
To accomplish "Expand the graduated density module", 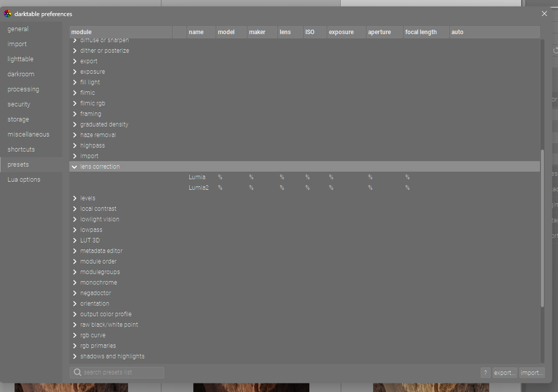I will pos(75,124).
